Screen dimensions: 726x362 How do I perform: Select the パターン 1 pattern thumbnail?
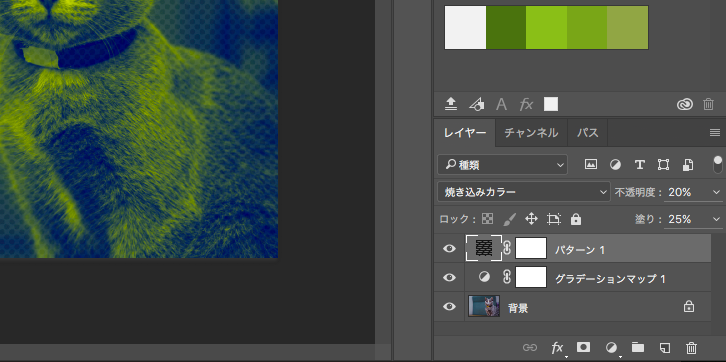tap(484, 248)
